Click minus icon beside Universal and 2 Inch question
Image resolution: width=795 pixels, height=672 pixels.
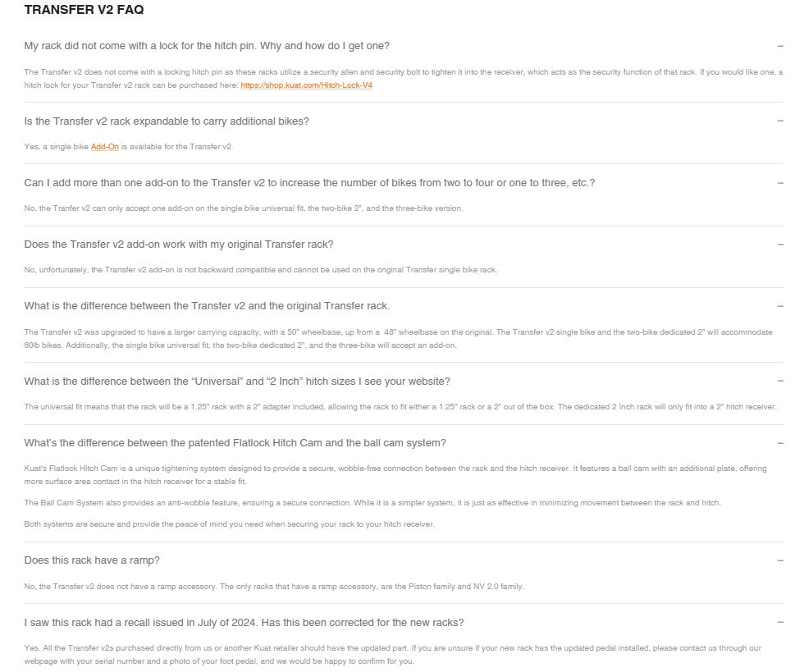click(780, 382)
